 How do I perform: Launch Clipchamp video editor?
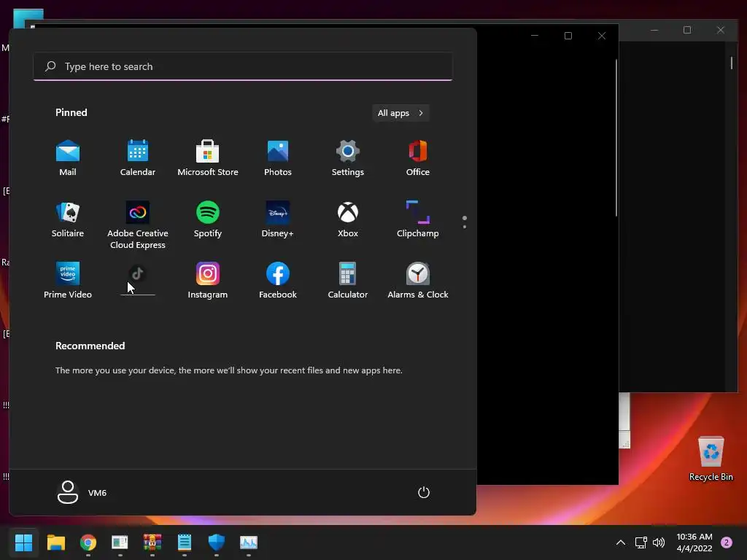[x=418, y=219]
